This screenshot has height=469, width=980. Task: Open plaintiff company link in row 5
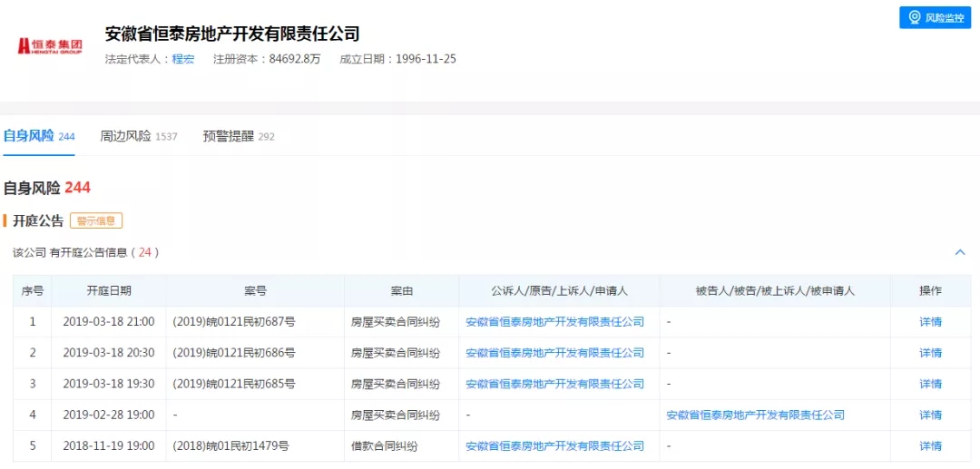click(x=555, y=446)
